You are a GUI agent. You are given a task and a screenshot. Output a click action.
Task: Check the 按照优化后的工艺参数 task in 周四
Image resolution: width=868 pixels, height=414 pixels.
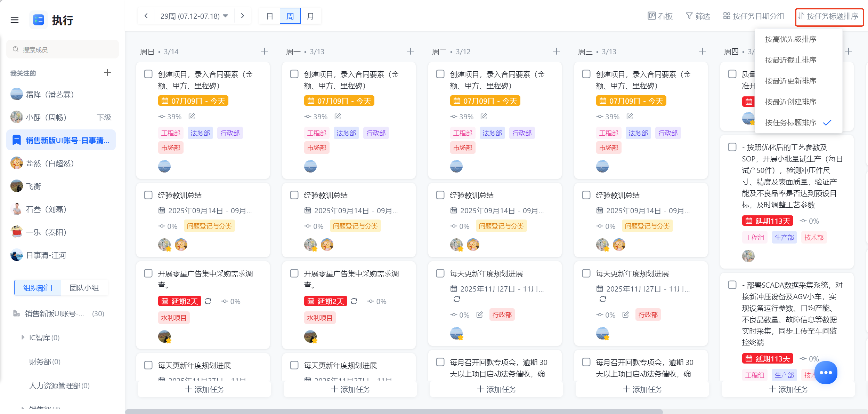point(732,147)
